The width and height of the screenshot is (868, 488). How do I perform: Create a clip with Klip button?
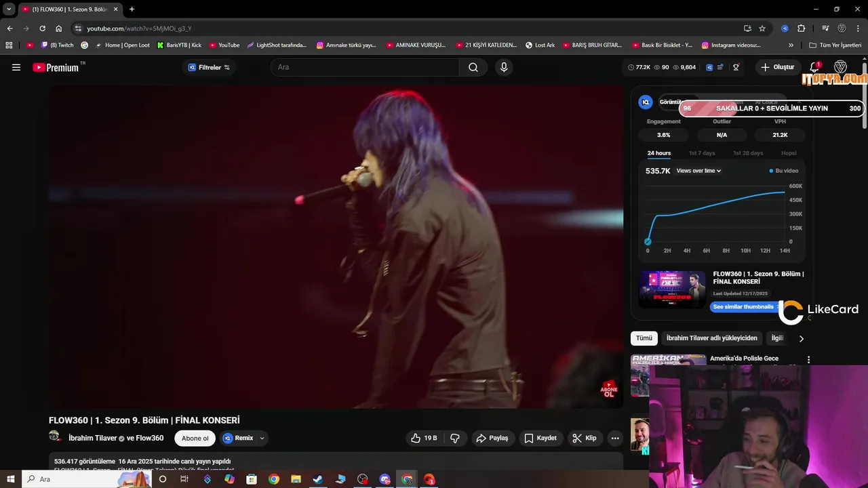[584, 439]
